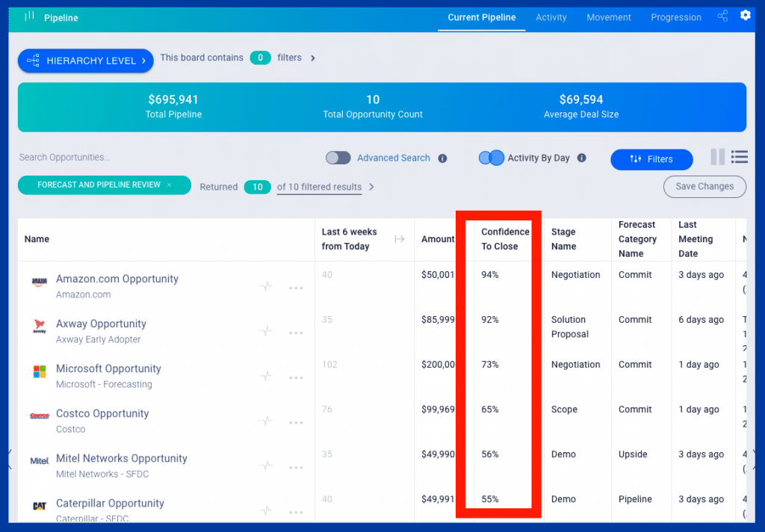Viewport: 765px width, 532px height.
Task: Expand the board filters chevron
Action: [x=313, y=58]
